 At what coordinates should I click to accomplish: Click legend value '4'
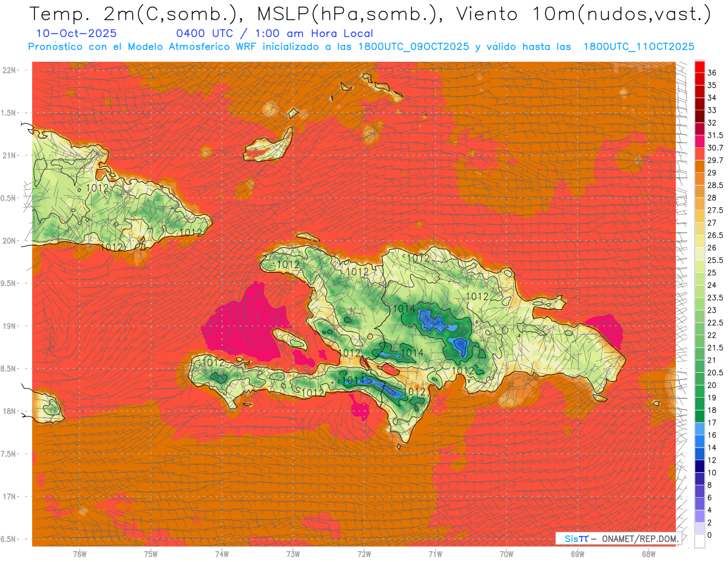pyautogui.click(x=710, y=510)
